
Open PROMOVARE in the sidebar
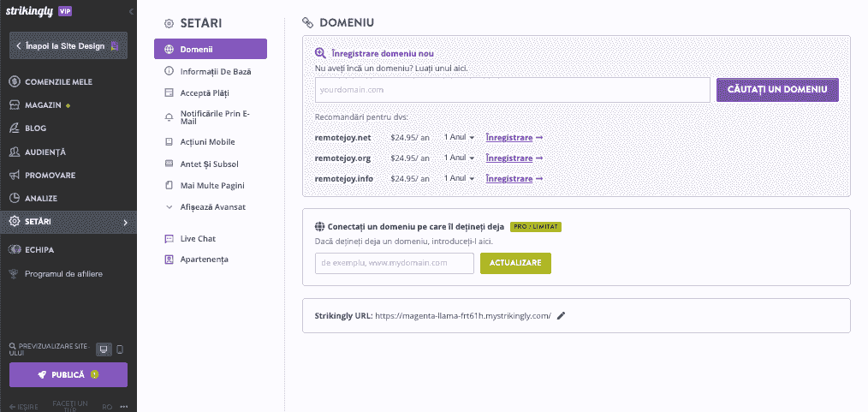pos(50,175)
